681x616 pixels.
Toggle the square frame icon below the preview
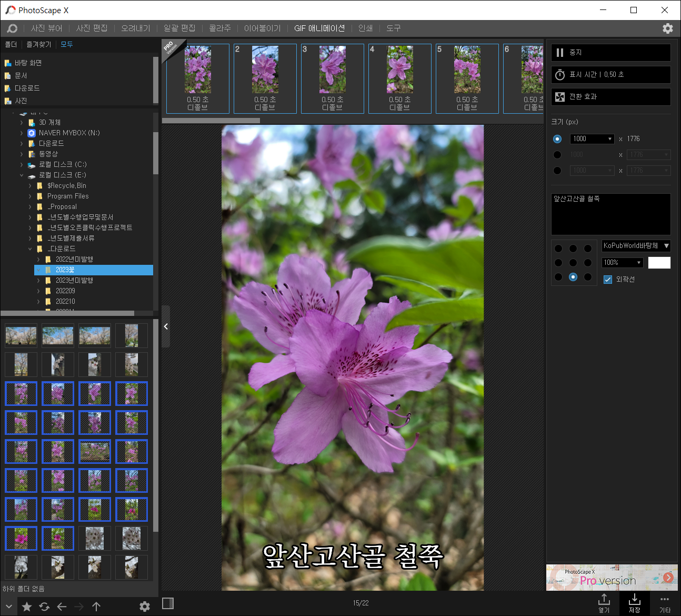(168, 603)
